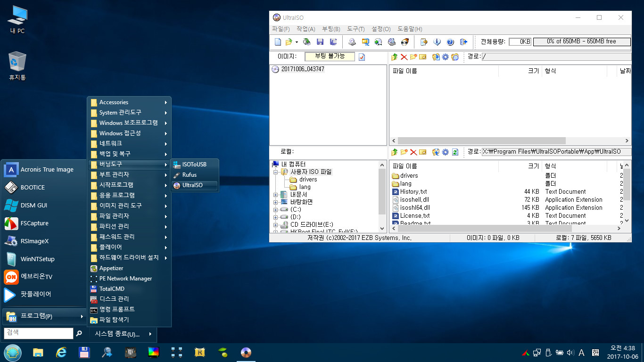The width and height of the screenshot is (644, 362).
Task: Click the up-folder arrow icon in image pane toolbar
Action: point(395,57)
